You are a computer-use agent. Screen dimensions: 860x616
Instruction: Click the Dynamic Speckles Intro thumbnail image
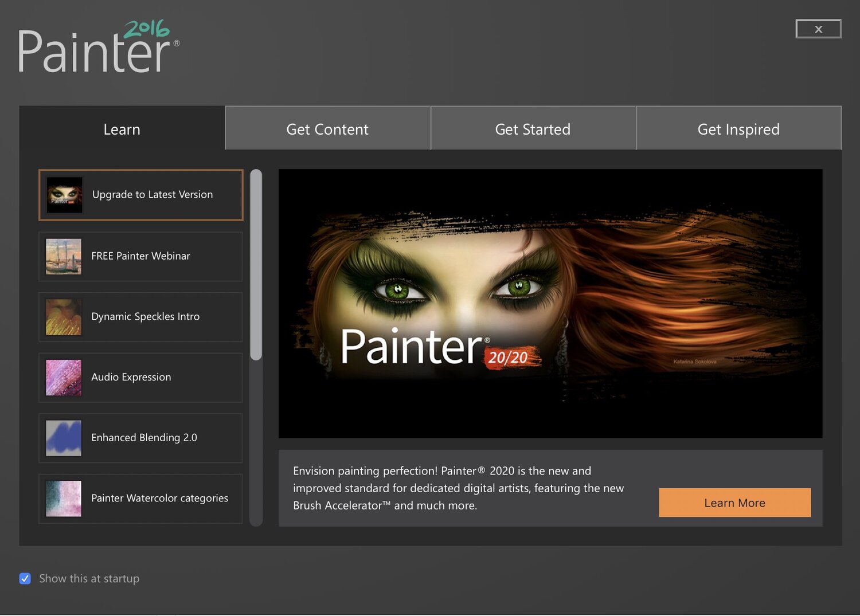pyautogui.click(x=64, y=317)
